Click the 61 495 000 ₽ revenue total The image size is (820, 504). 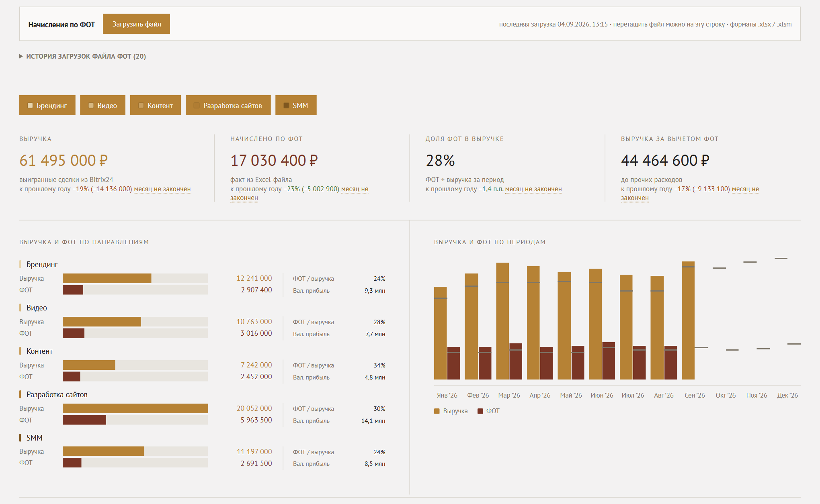[x=64, y=161]
